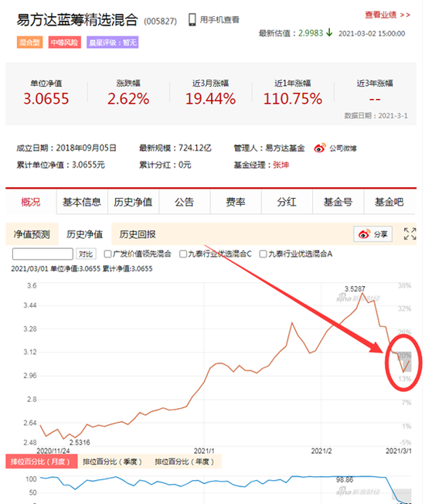
Task: Click the chart peak label 3.5287
Action: (x=355, y=288)
